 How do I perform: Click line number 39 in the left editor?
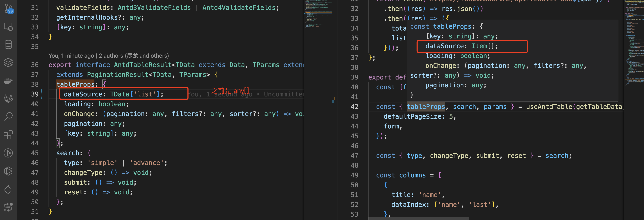pos(35,94)
